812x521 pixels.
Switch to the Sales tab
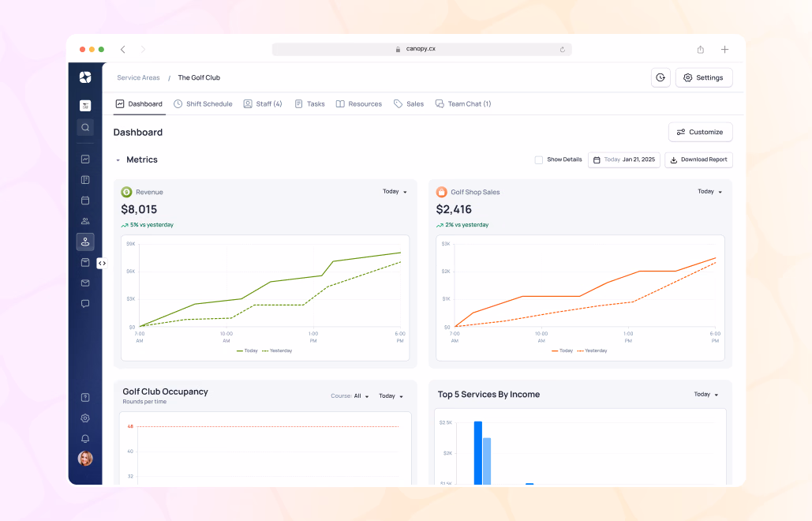[x=409, y=104]
